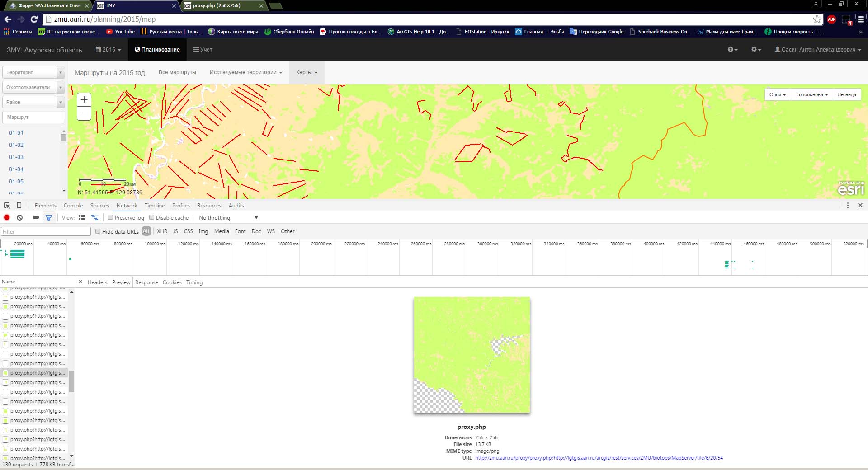868x470 pixels.
Task: Click the Легенда button on the map
Action: [846, 94]
